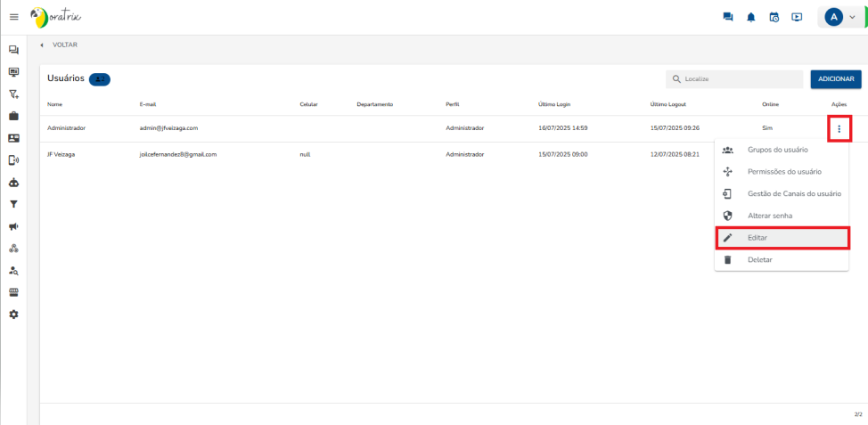Open Permissões do usuário from the menu

coord(783,171)
